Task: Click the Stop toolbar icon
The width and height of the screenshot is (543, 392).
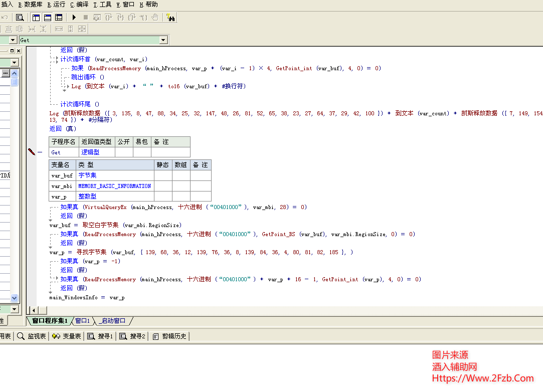Action: tap(86, 18)
